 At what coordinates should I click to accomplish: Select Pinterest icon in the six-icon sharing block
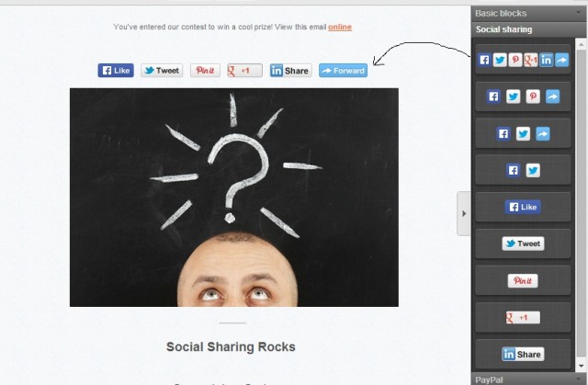pyautogui.click(x=515, y=60)
